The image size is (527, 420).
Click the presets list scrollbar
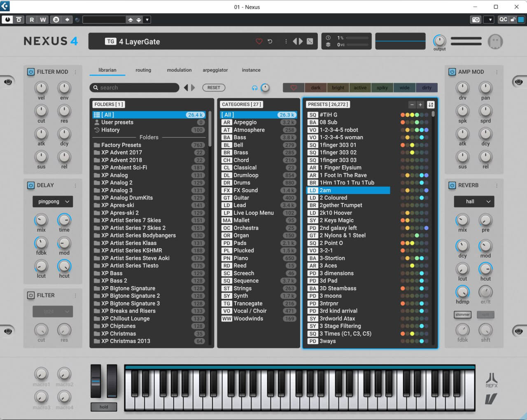(433, 114)
